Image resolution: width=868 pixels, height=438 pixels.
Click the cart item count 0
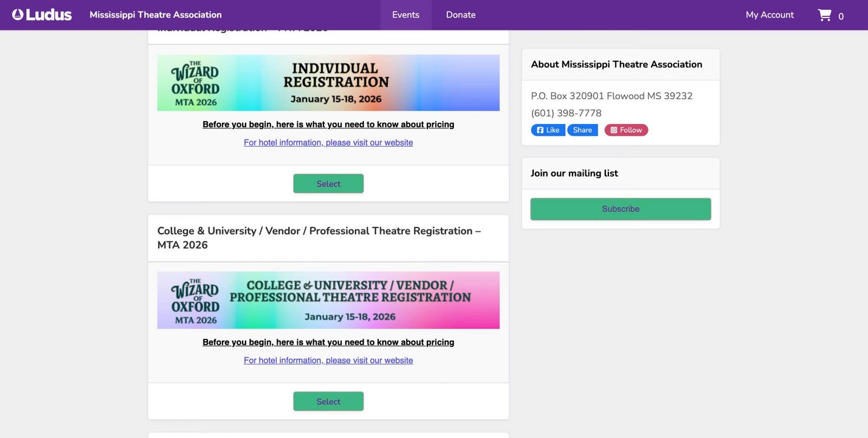pyautogui.click(x=841, y=16)
